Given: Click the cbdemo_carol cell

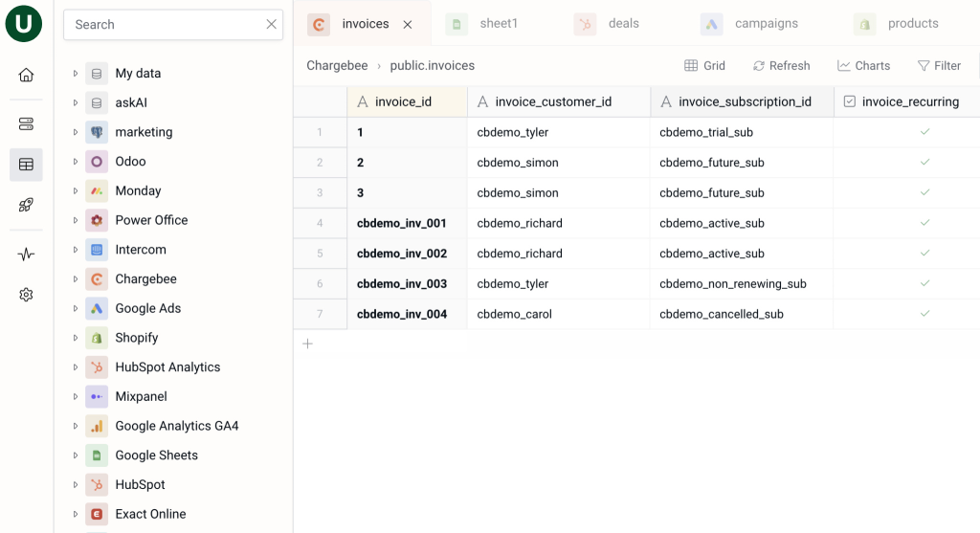Looking at the screenshot, I should 559,314.
